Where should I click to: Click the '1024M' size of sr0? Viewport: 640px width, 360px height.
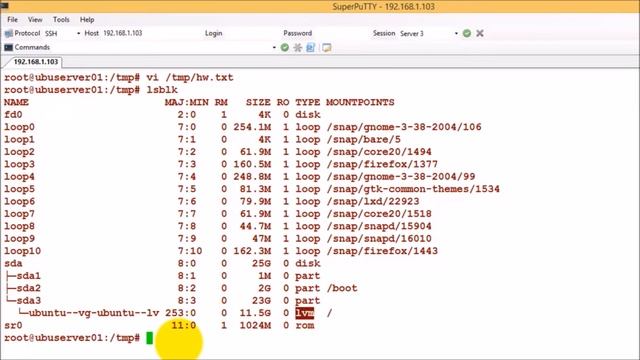point(255,325)
